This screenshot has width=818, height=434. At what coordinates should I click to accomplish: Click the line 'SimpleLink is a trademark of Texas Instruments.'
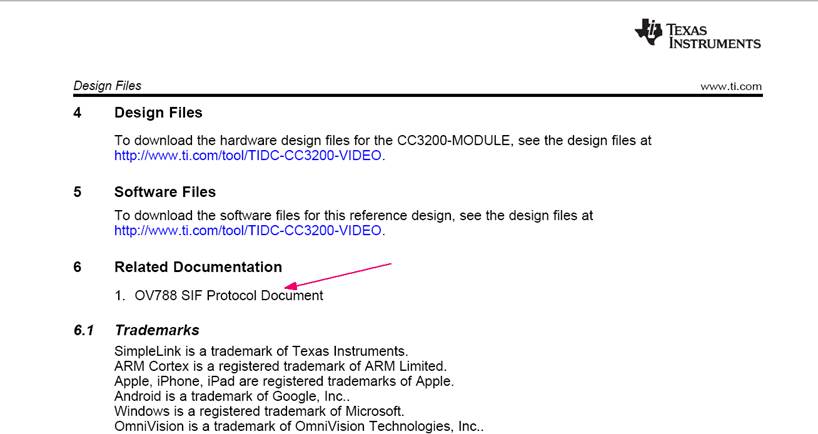261,351
